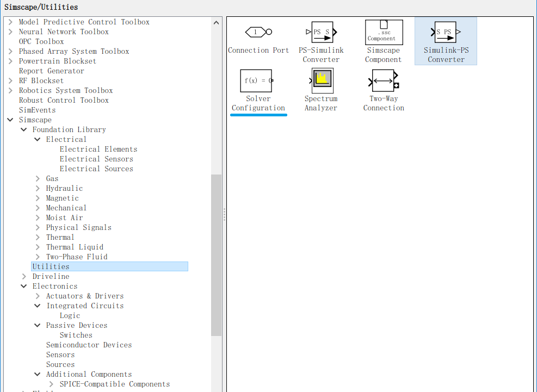Open Report Generator library

(51, 71)
